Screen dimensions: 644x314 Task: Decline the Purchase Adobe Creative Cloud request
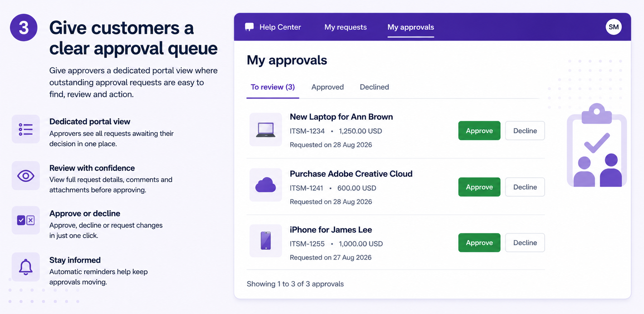pyautogui.click(x=525, y=187)
